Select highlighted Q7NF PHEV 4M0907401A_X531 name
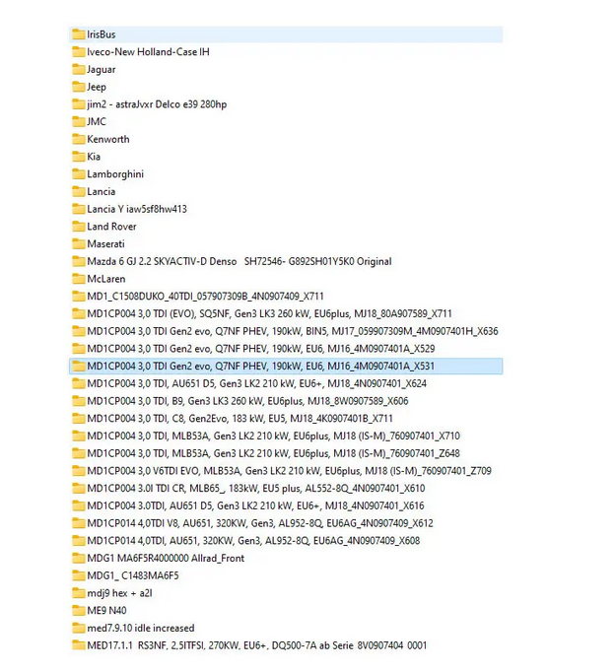 [261, 367]
